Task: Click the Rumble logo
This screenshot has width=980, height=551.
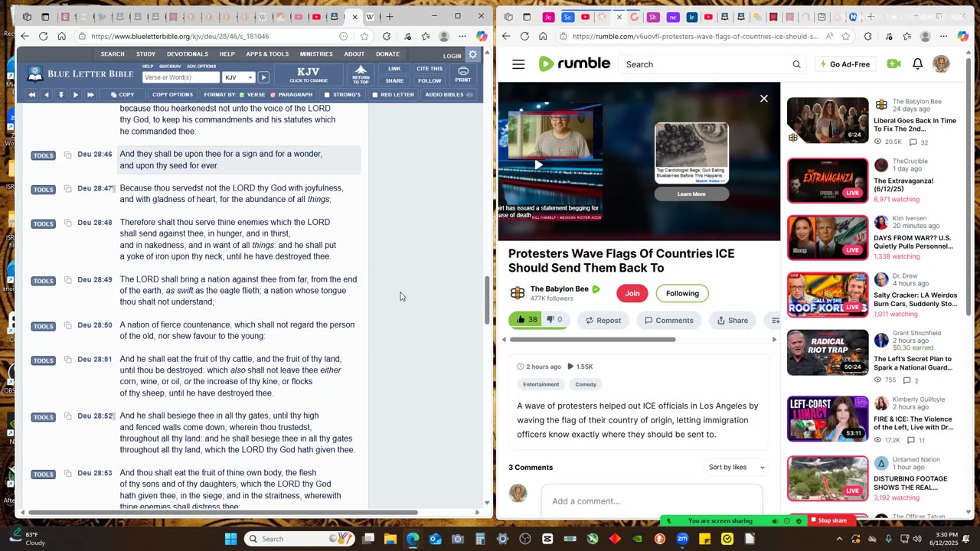Action: coord(574,64)
